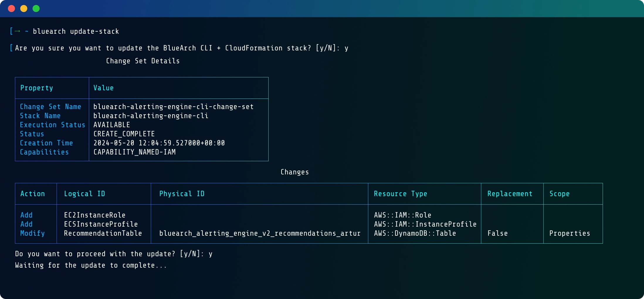Click the Changes section heading

point(294,172)
